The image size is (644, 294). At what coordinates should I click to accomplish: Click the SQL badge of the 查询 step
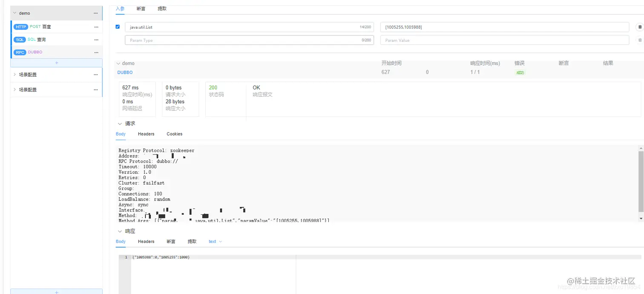(x=20, y=40)
